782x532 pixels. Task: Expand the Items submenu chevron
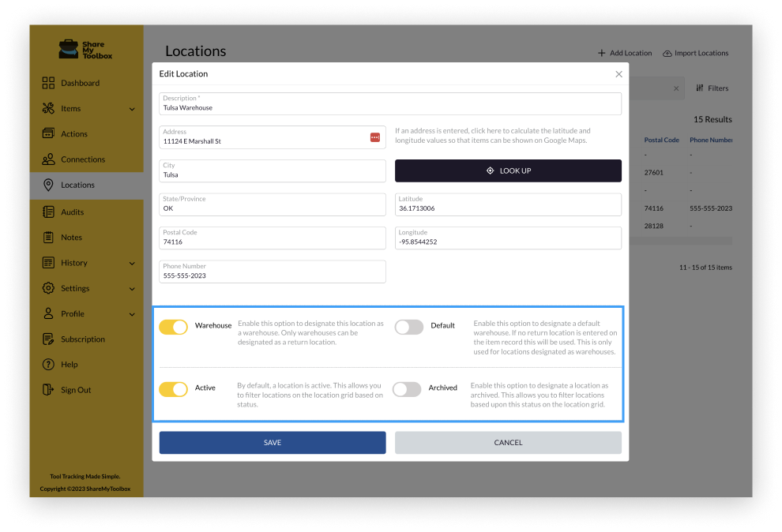point(132,109)
